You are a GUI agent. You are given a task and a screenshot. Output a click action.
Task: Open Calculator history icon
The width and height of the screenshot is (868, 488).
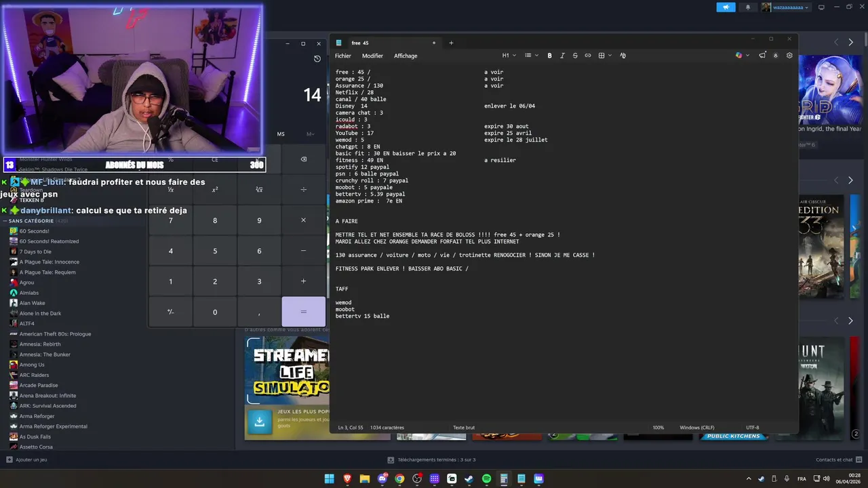(317, 58)
